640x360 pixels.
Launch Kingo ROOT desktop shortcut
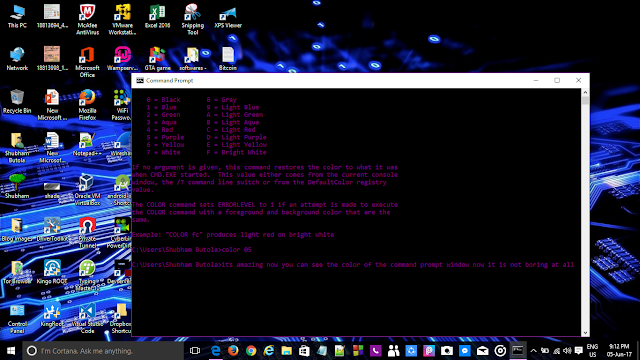(x=52, y=272)
